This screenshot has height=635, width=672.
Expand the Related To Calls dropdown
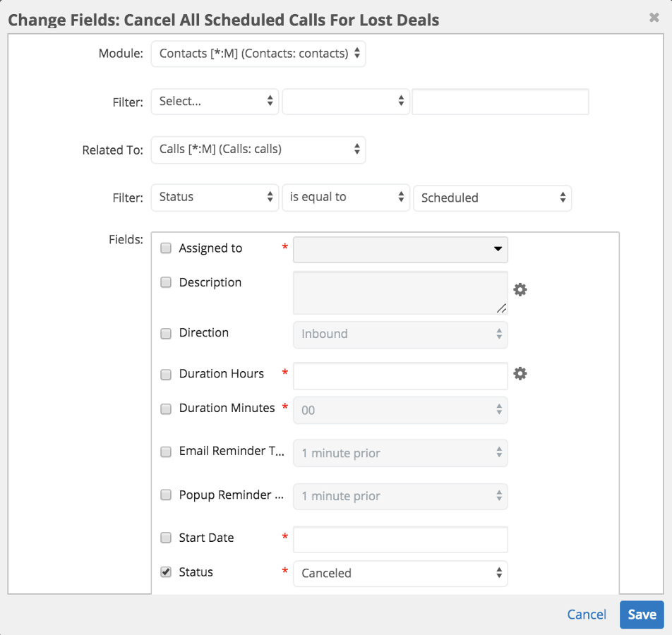coord(258,150)
